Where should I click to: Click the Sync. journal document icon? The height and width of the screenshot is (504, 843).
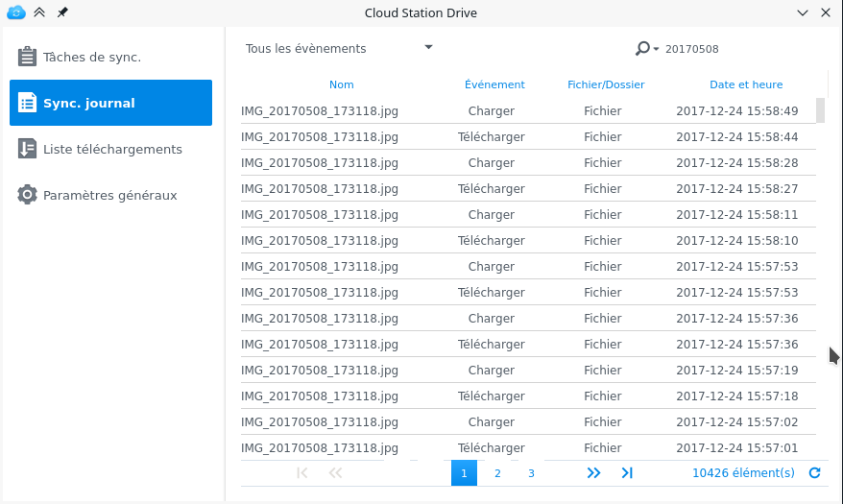(x=27, y=103)
